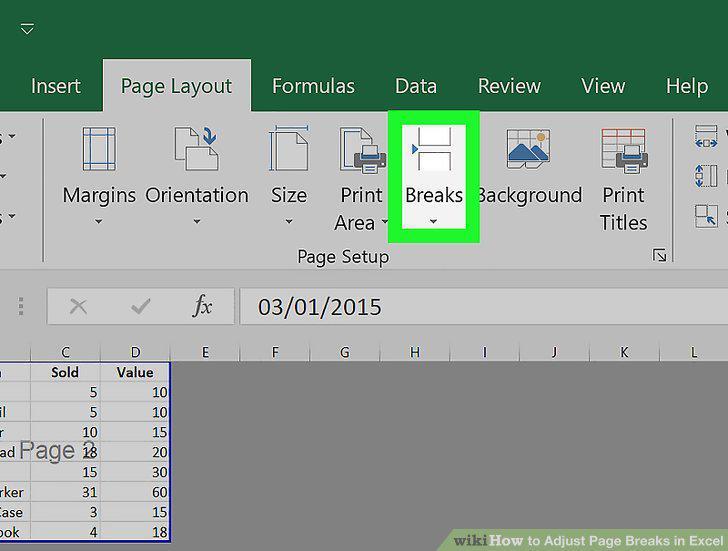Cancel the formula entry with the X

tap(78, 306)
